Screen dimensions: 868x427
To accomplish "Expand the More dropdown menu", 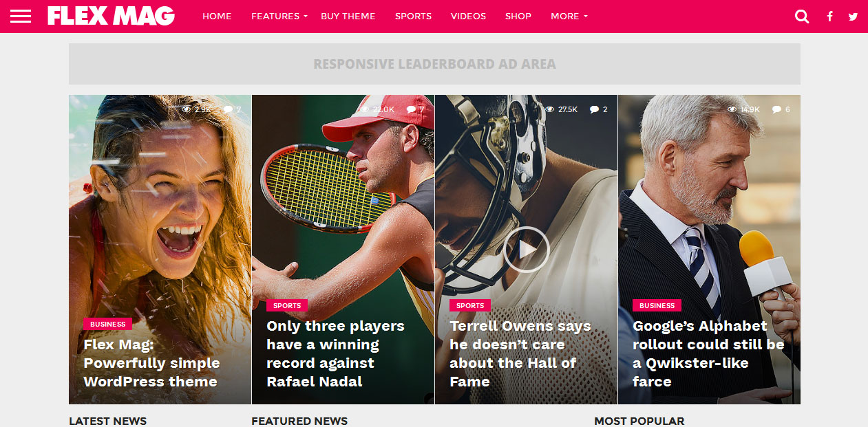I will [x=569, y=16].
